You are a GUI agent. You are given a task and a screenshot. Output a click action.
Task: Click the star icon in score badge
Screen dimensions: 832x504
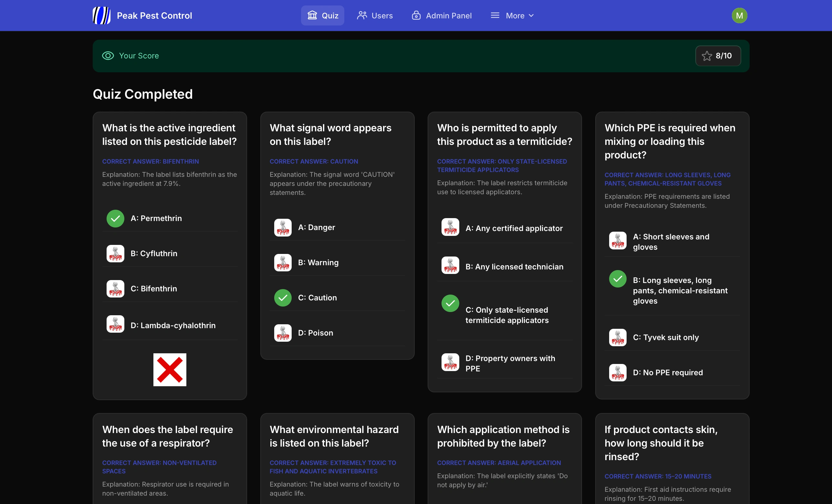pyautogui.click(x=707, y=56)
